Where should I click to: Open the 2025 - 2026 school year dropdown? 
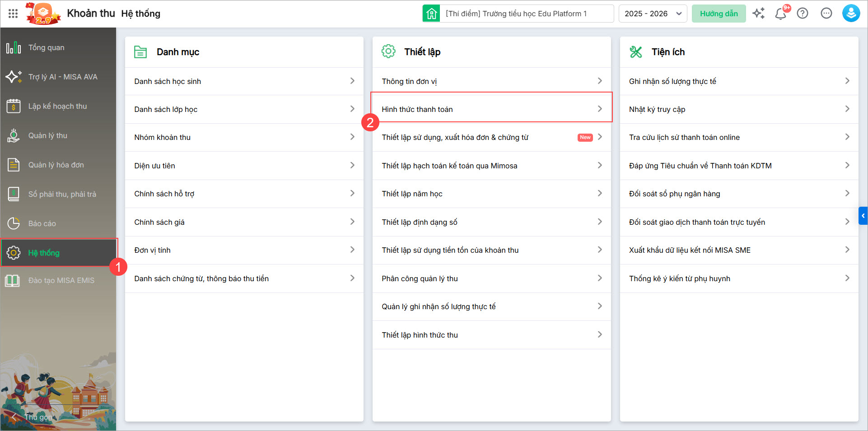tap(653, 14)
